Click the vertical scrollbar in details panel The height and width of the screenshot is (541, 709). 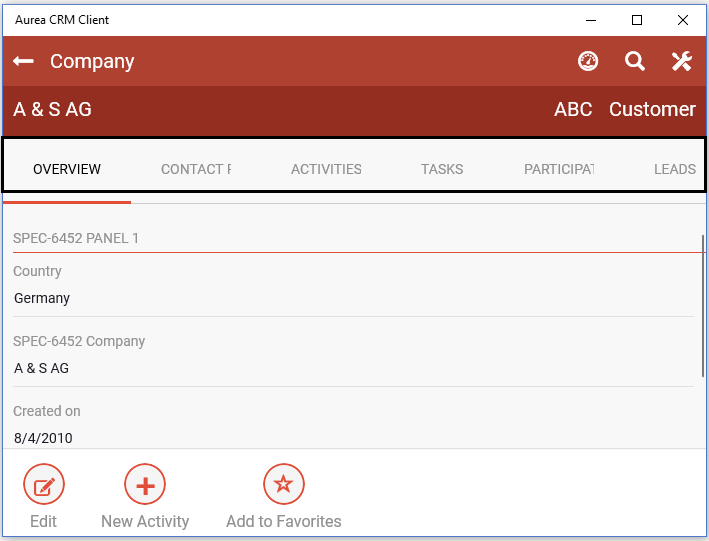coord(702,300)
